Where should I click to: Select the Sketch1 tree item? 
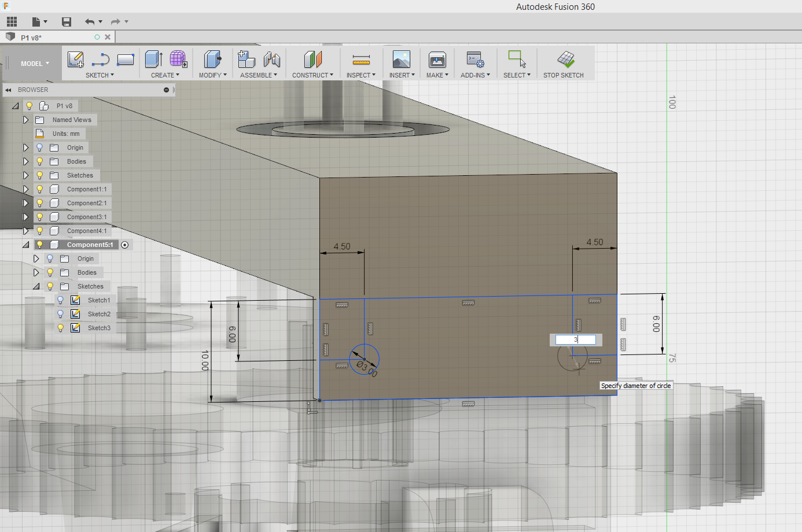[x=99, y=300]
